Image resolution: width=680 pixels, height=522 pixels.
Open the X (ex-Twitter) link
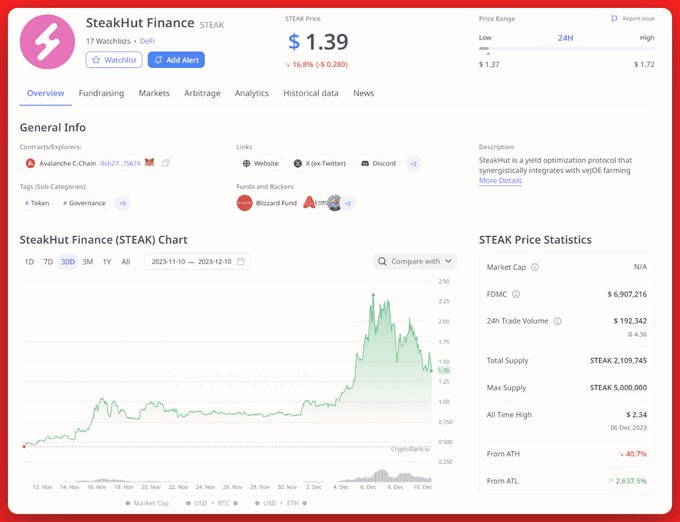(x=320, y=163)
